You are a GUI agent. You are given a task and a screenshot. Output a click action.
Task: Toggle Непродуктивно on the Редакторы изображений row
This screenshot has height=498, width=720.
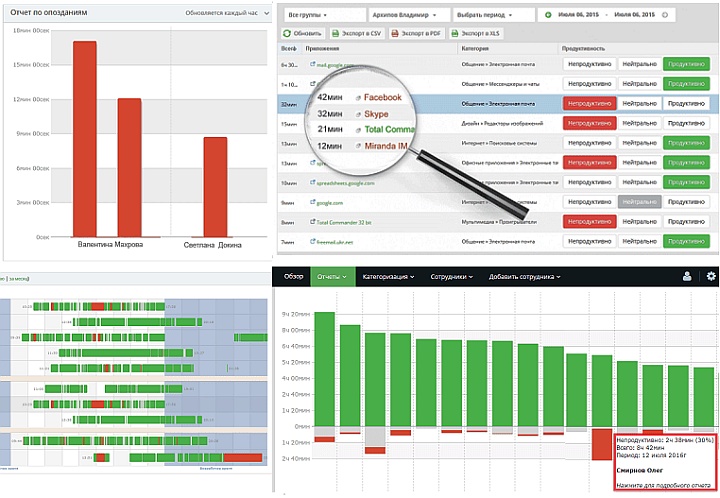(589, 123)
